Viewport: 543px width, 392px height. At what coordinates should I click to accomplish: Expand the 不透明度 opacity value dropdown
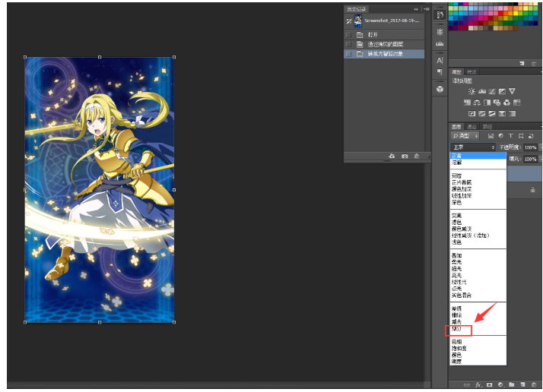(540, 147)
